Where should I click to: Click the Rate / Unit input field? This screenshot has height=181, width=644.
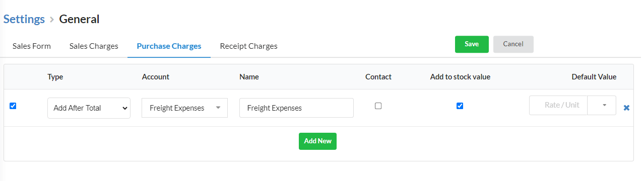[558, 105]
